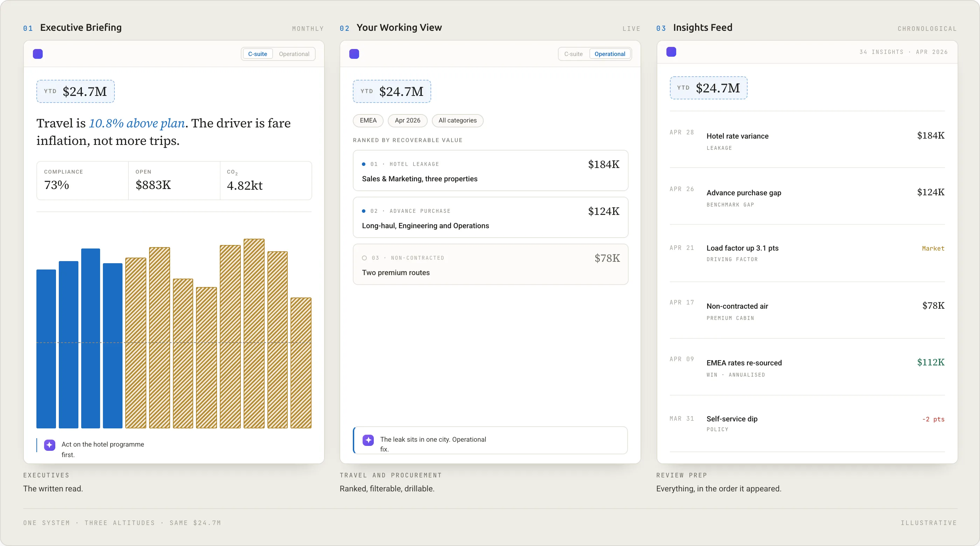Open Hotel Leakage $184K ranked card

[x=490, y=171]
